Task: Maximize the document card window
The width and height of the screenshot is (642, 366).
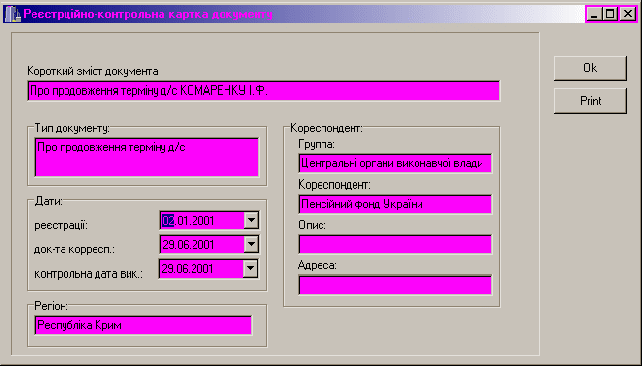Action: pyautogui.click(x=610, y=14)
